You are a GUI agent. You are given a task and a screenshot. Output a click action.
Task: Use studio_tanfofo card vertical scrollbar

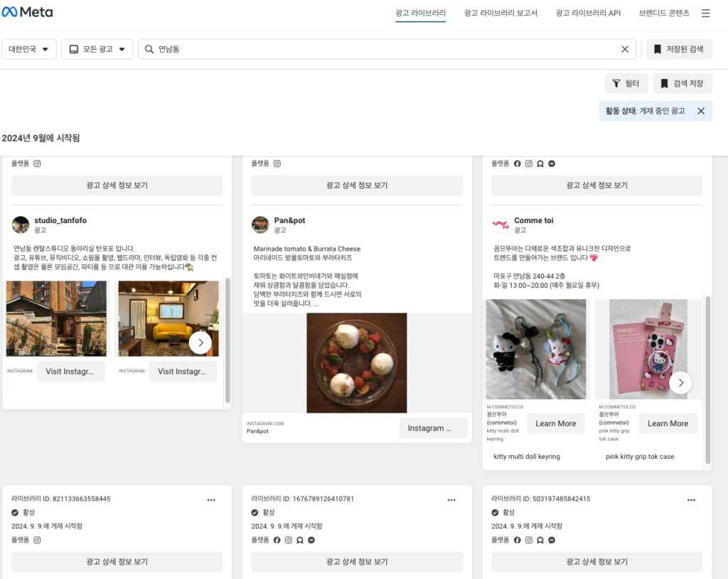(x=227, y=340)
